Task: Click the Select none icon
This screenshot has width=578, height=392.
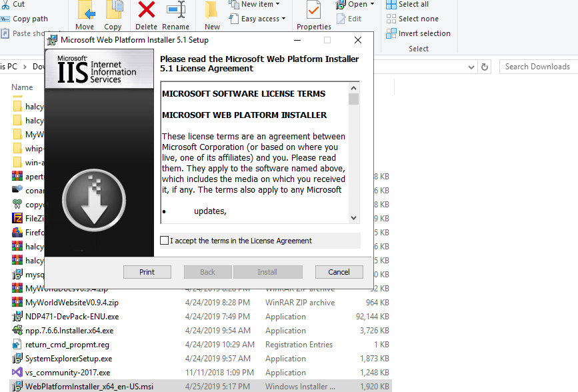Action: 391,19
